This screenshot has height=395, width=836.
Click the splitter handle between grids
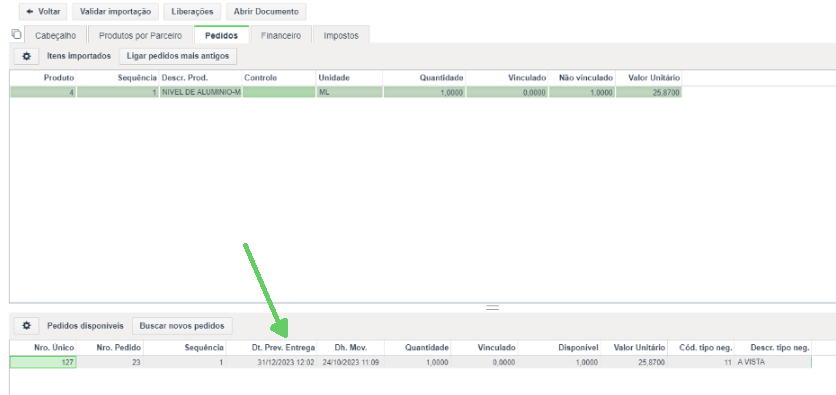(492, 308)
